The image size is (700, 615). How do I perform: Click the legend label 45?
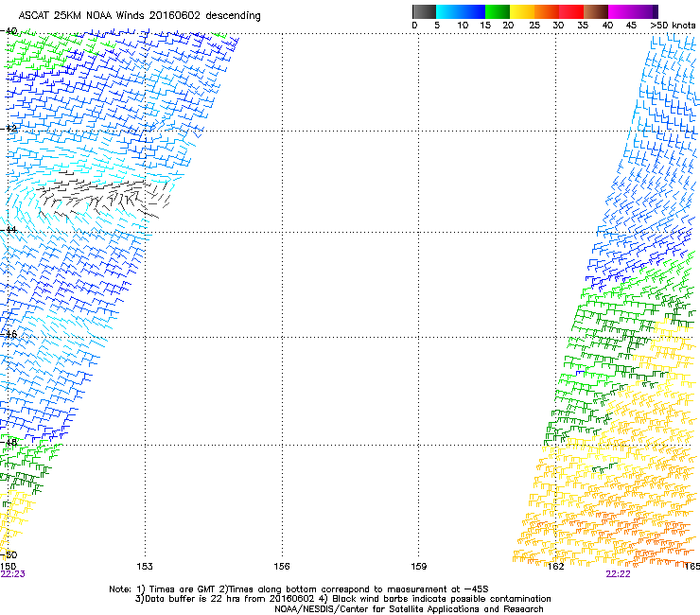pyautogui.click(x=631, y=26)
